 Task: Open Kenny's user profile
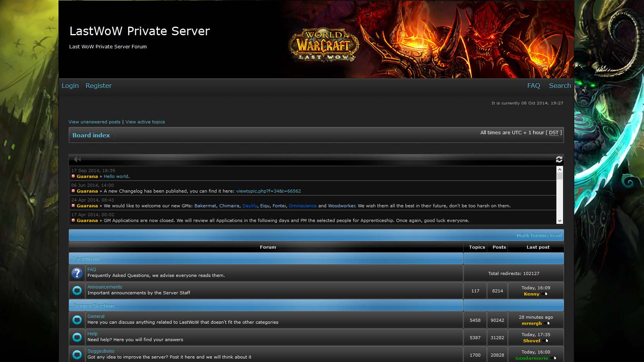point(531,294)
